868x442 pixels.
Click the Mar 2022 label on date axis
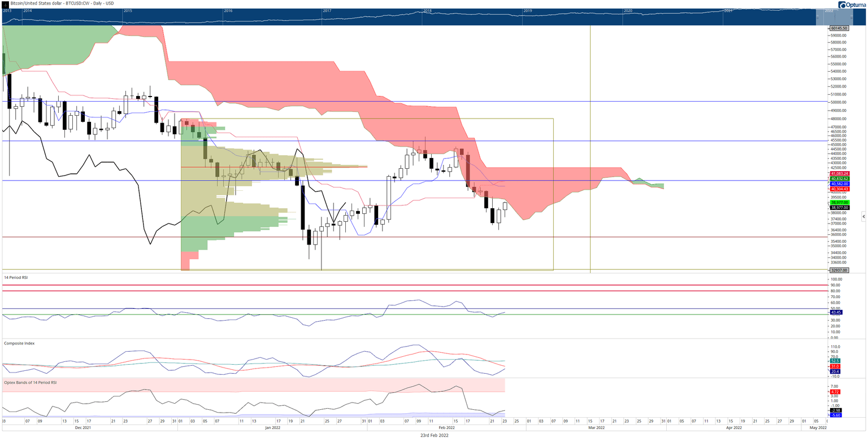(x=597, y=427)
